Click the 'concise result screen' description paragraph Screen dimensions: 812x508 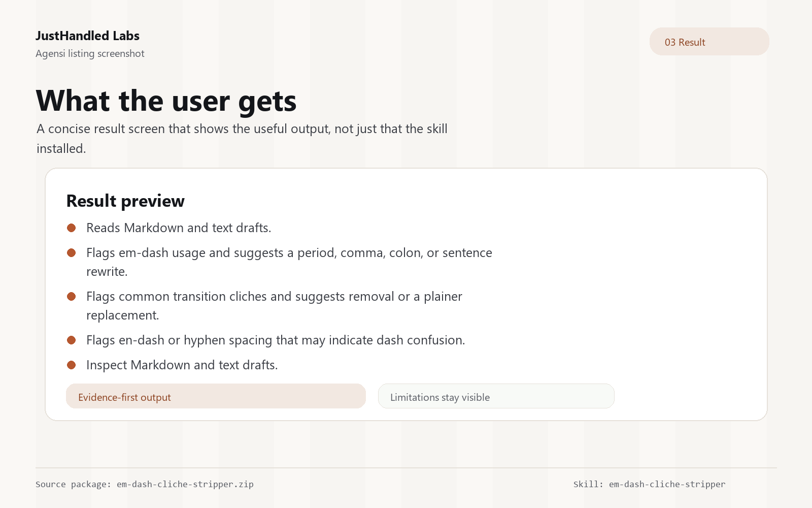(242, 139)
